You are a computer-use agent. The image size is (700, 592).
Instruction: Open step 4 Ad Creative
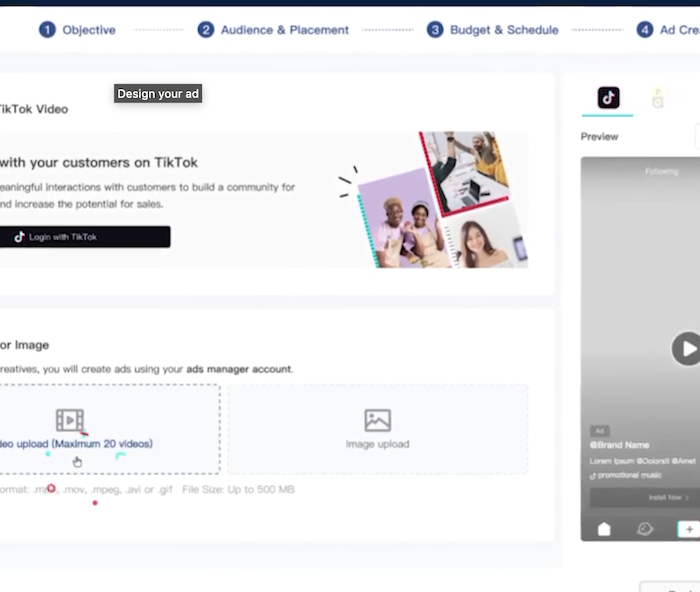[668, 30]
